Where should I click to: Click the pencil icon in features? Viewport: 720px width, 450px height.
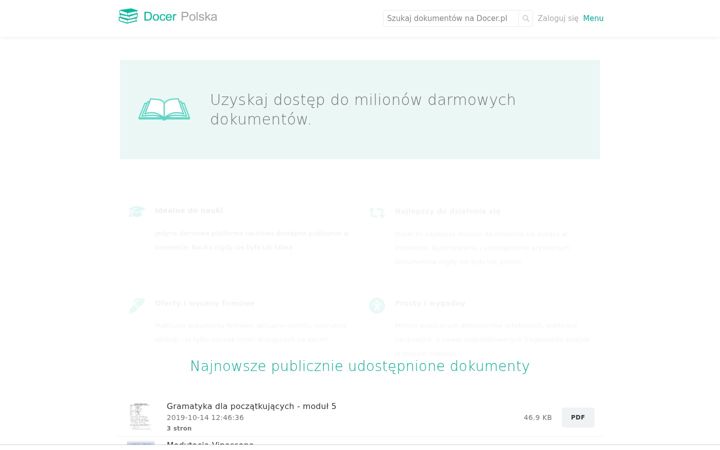[x=137, y=305]
